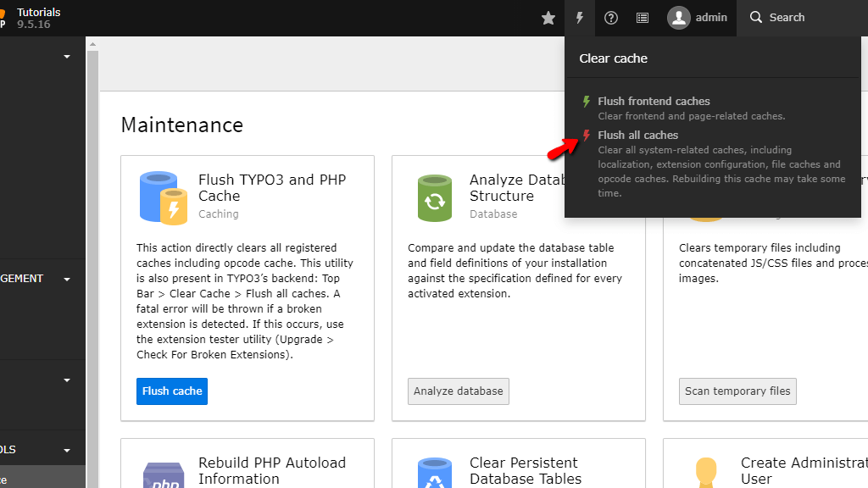Click the Clear Persistent Database Tables icon
Viewport: 868px width, 488px height.
(x=434, y=475)
